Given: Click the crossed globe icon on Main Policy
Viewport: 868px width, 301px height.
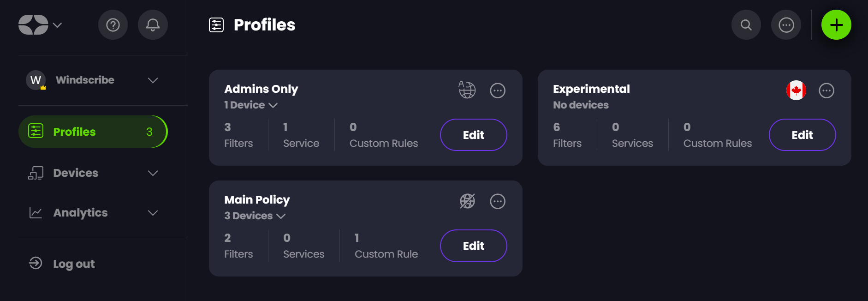Looking at the screenshot, I should tap(467, 201).
